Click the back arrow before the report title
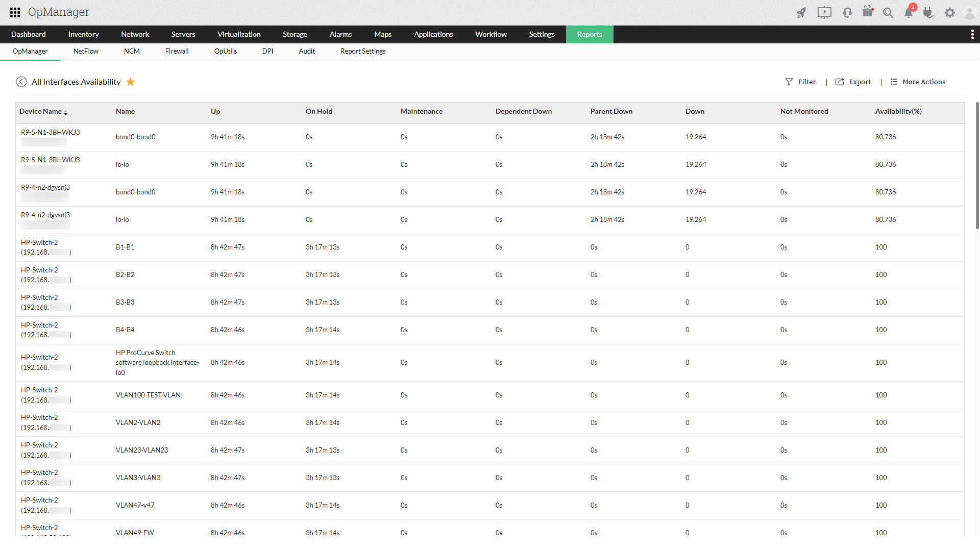Screen dimensions: 980x551 (x=21, y=82)
